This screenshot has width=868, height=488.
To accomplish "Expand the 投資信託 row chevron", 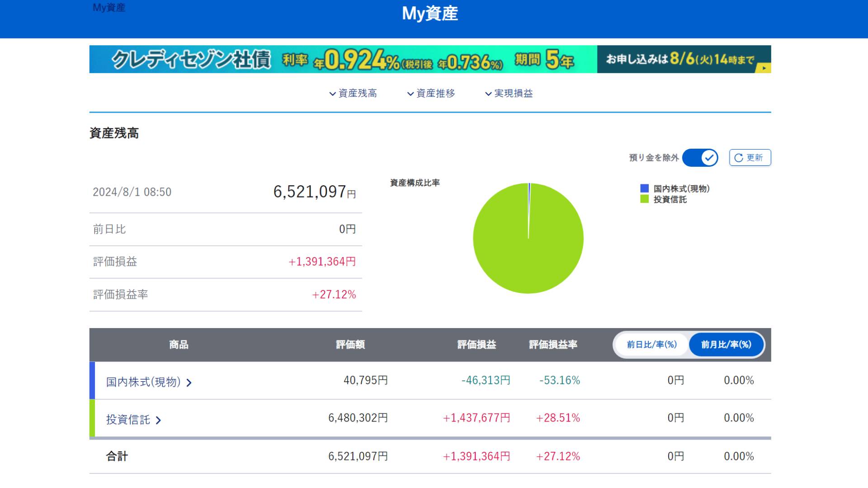I will 158,420.
